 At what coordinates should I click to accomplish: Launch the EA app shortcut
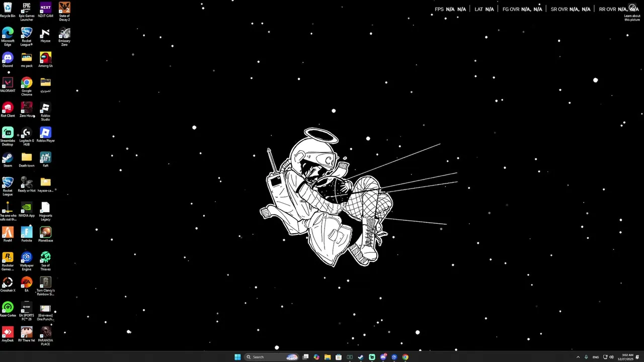point(27,284)
